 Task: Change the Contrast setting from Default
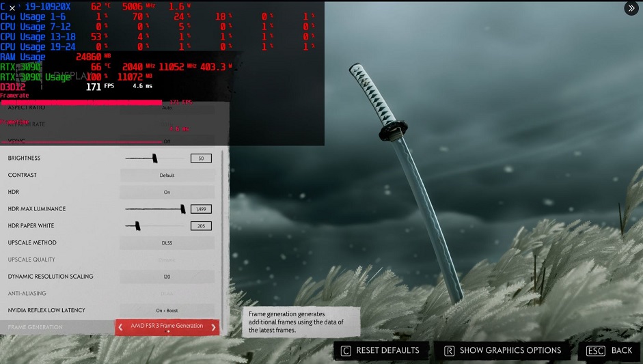click(x=167, y=175)
